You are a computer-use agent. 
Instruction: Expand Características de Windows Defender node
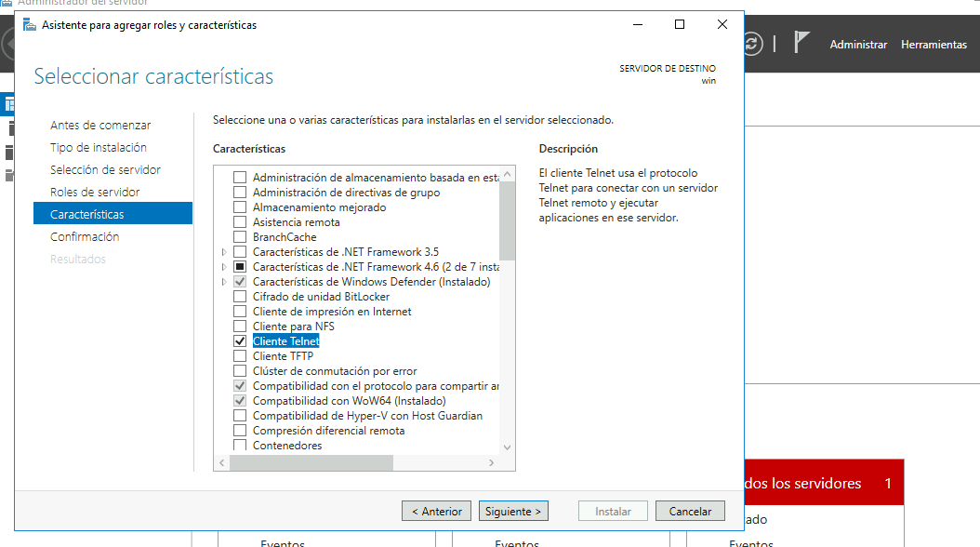[x=224, y=282]
